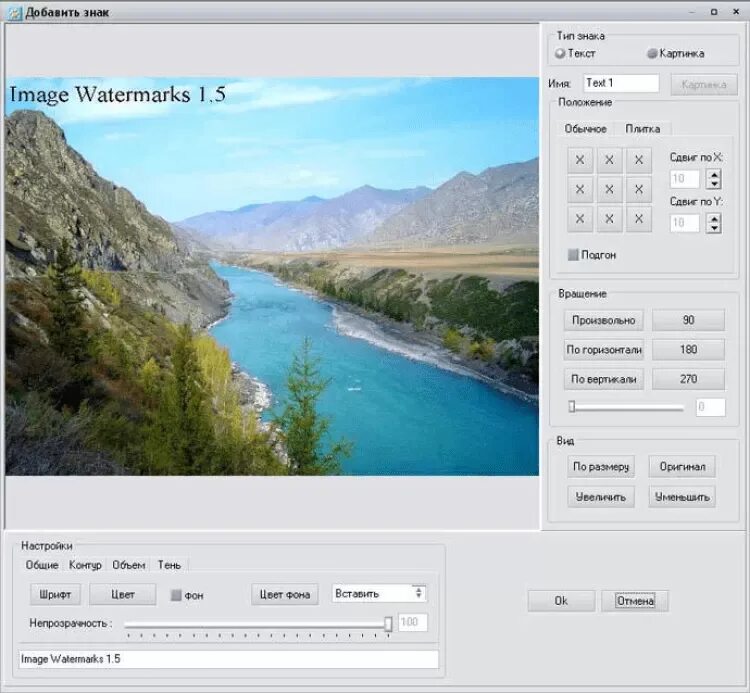The height and width of the screenshot is (693, 750).
Task: Open the Цвет фона picker button
Action: click(x=285, y=594)
